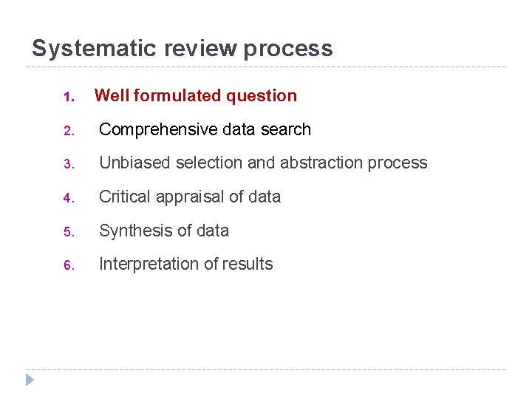Select 'Well formulated question' highlighted item
Image resolution: width=532 pixels, height=399 pixels.
coord(196,95)
